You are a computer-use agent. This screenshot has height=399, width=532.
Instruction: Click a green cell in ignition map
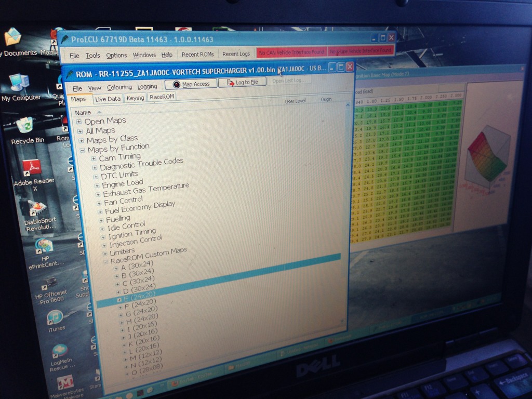pos(416,156)
